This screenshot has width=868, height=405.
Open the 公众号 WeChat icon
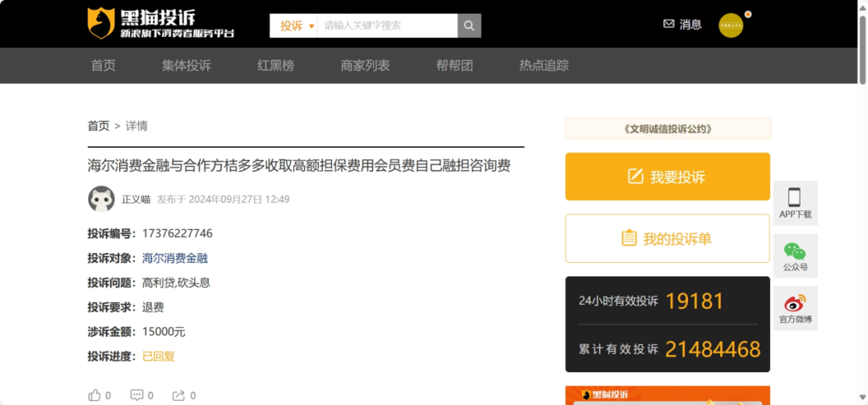coord(795,252)
